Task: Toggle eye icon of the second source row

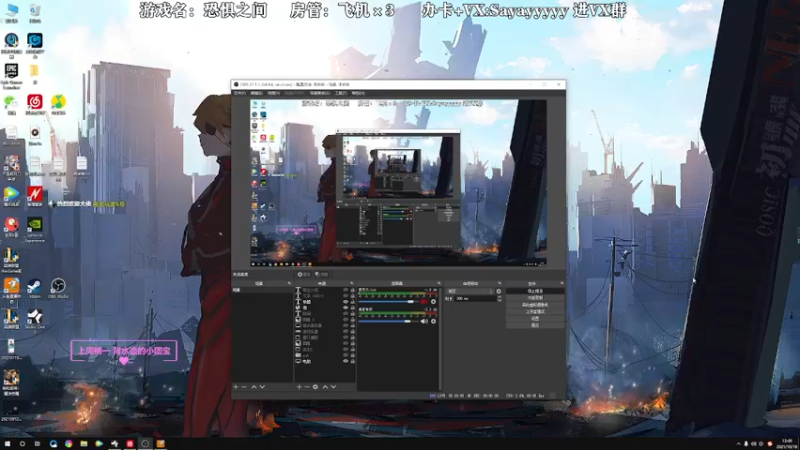Action: tap(345, 296)
